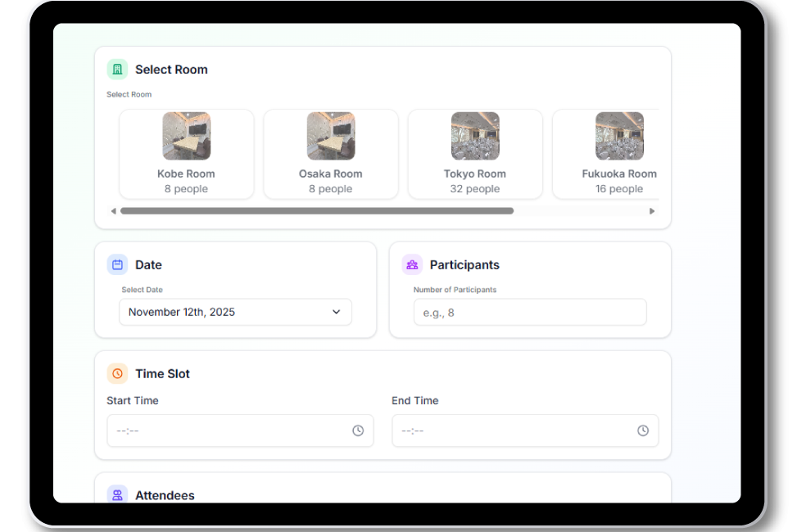Focus the End Time input field
The height and width of the screenshot is (532, 797).
tap(514, 431)
